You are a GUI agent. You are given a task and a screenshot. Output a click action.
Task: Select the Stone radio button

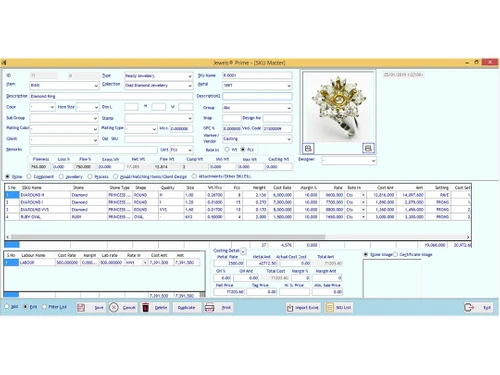coord(7,176)
